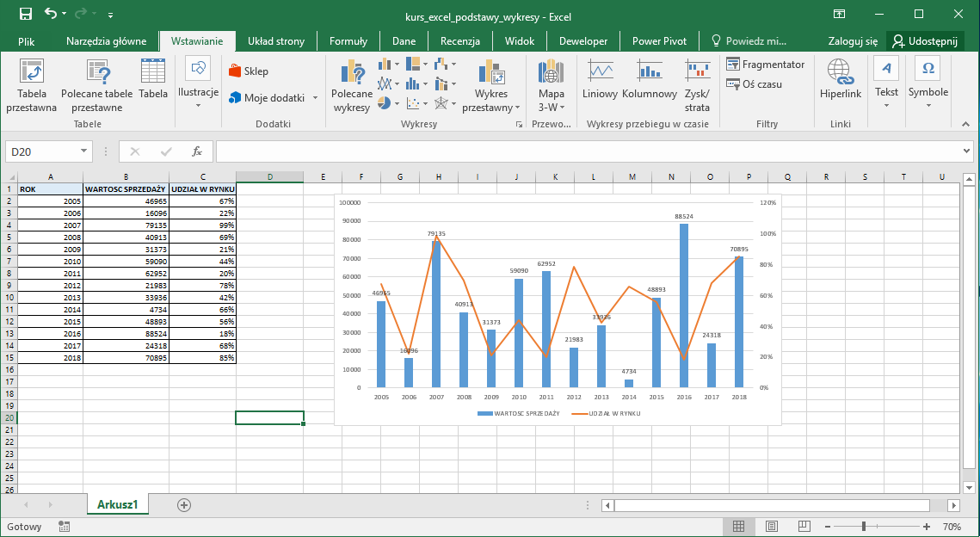Screen dimensions: 980x537
Task: Open the Name Box dropdown
Action: (83, 151)
